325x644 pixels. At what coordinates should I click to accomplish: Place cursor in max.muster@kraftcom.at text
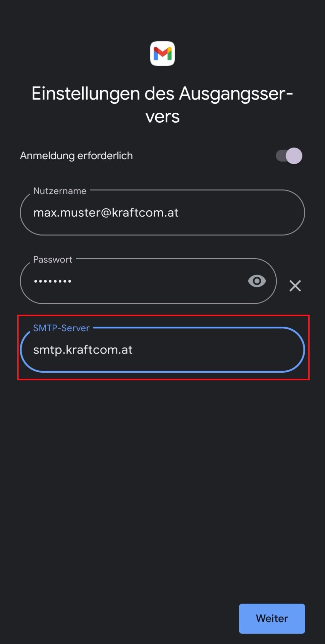106,213
